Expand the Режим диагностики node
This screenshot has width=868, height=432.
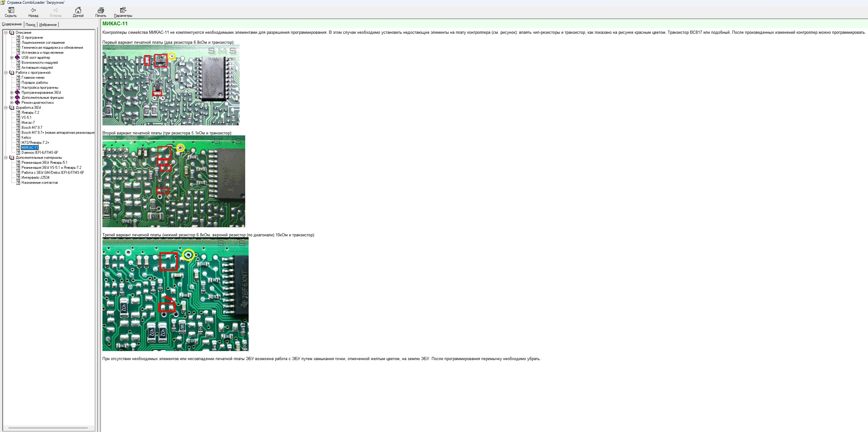point(12,103)
